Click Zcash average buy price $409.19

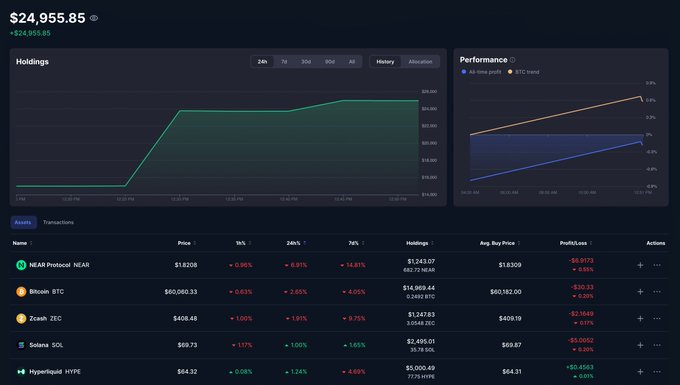point(510,318)
